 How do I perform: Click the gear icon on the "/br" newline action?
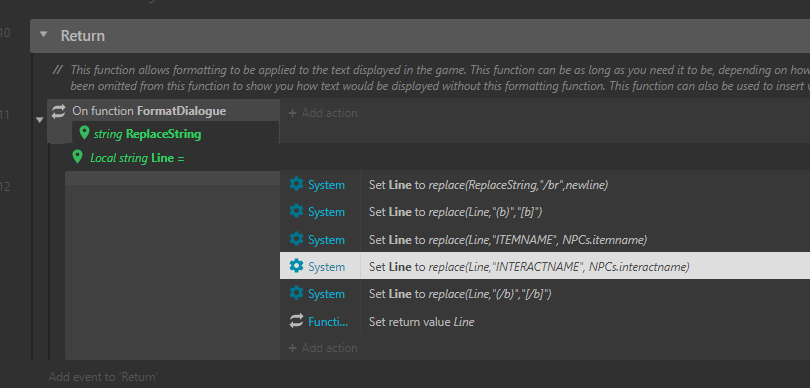click(x=296, y=184)
